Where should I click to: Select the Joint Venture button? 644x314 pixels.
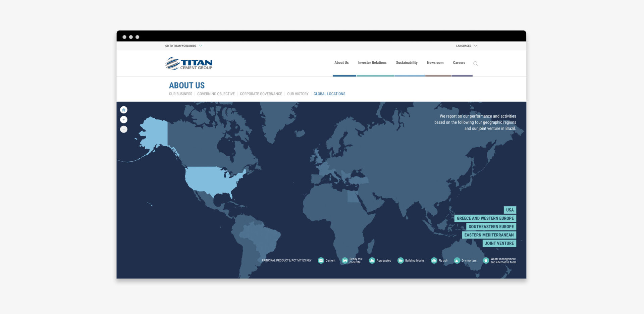499,244
